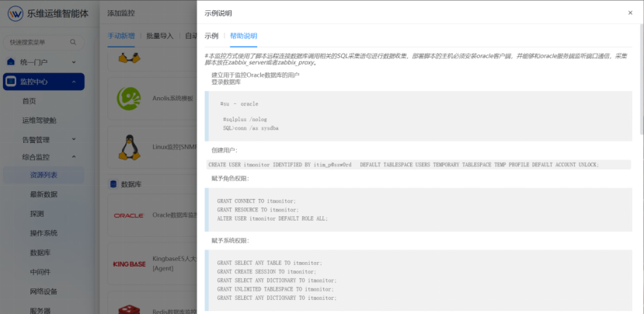Click the Oracle logo icon
This screenshot has height=314, width=644.
point(129,215)
